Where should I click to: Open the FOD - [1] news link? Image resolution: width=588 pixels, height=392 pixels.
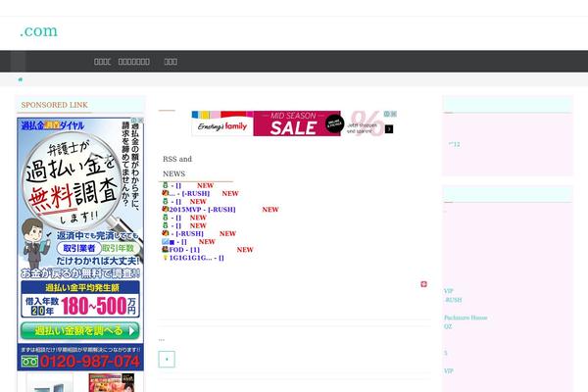click(184, 250)
